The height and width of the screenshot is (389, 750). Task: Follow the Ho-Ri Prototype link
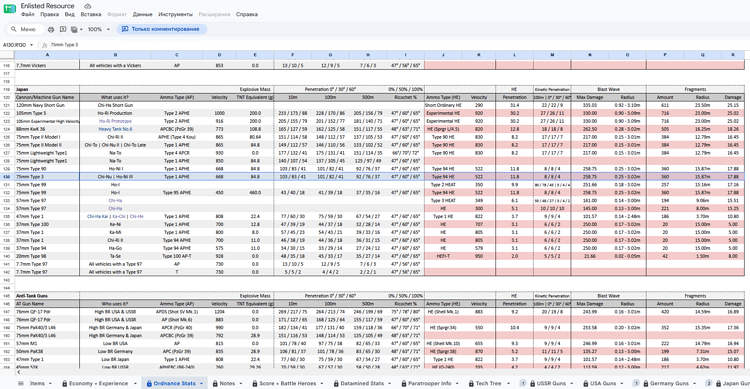(x=115, y=121)
